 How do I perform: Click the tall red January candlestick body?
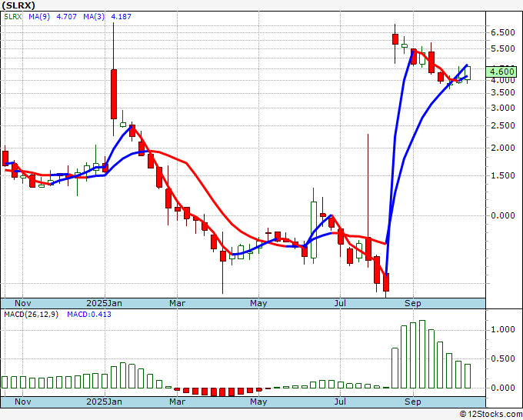(113, 94)
